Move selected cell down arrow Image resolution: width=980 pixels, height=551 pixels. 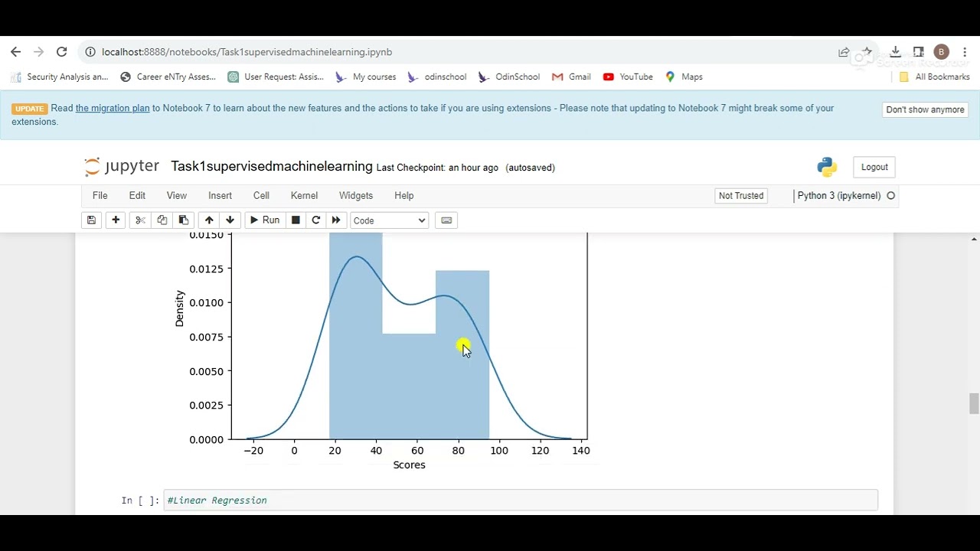coord(230,220)
